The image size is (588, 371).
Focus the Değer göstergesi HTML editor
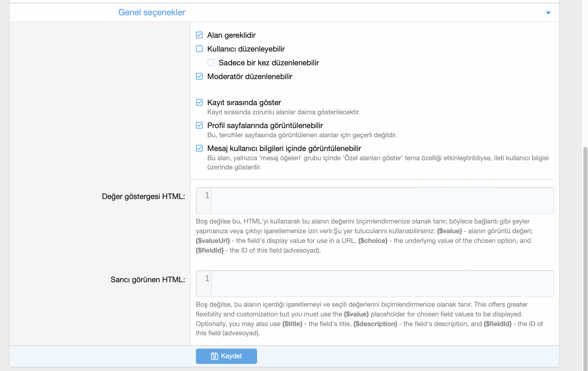(382, 201)
